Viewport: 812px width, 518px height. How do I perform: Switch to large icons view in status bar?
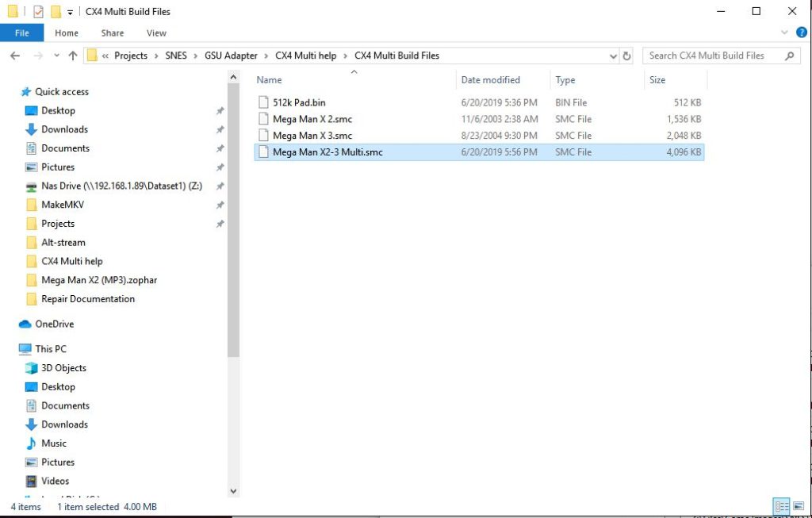[798, 506]
